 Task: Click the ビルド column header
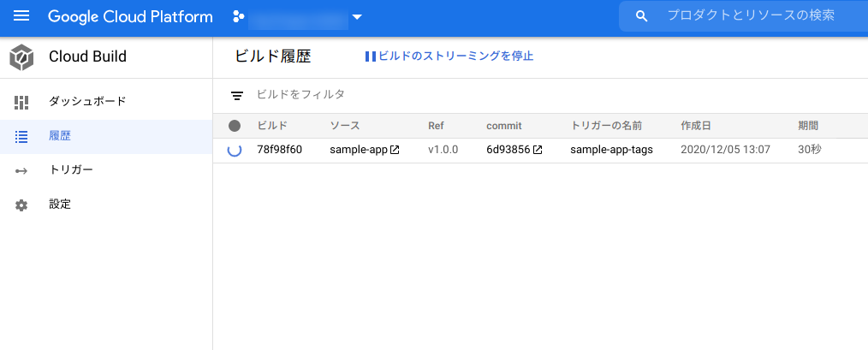tap(272, 127)
